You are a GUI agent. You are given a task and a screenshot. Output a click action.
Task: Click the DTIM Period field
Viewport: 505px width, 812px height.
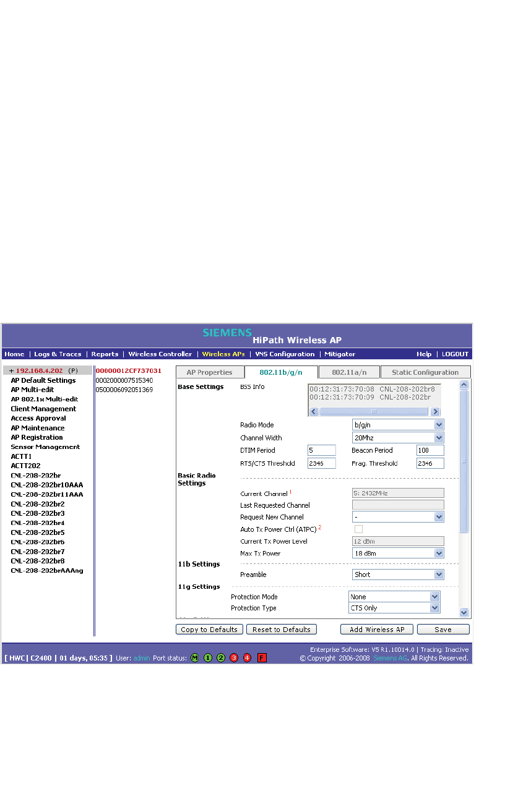pos(322,450)
